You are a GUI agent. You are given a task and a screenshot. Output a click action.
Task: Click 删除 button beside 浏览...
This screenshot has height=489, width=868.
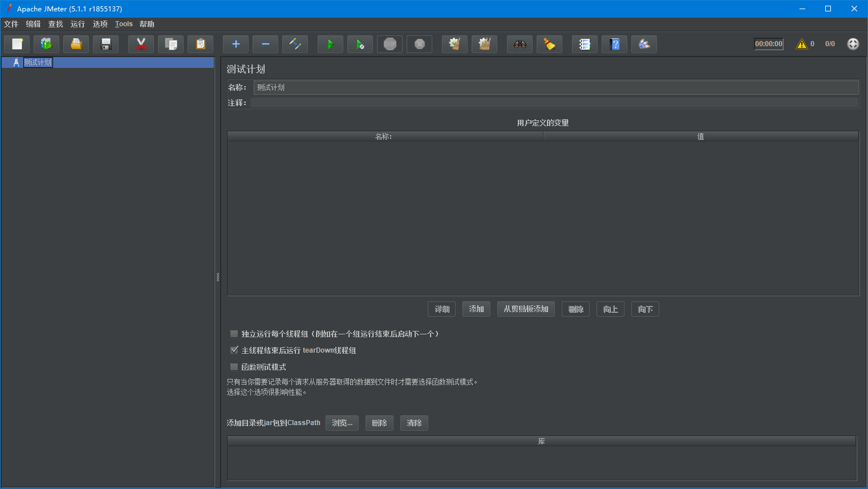pos(379,423)
